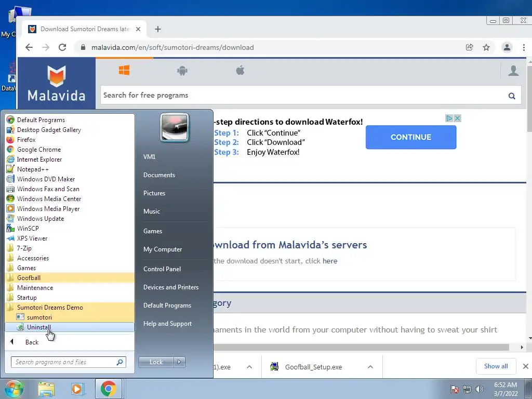Open a new Chrome tab
The image size is (532, 399).
[158, 29]
